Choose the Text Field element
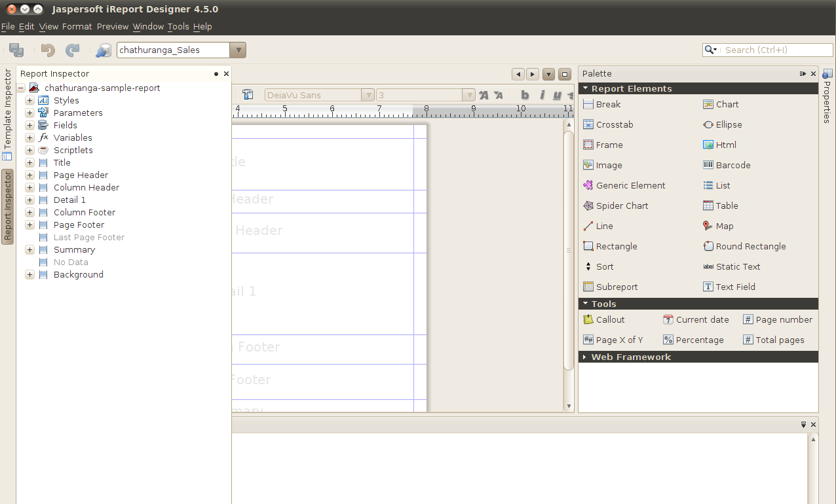The width and height of the screenshot is (836, 504). pyautogui.click(x=729, y=287)
